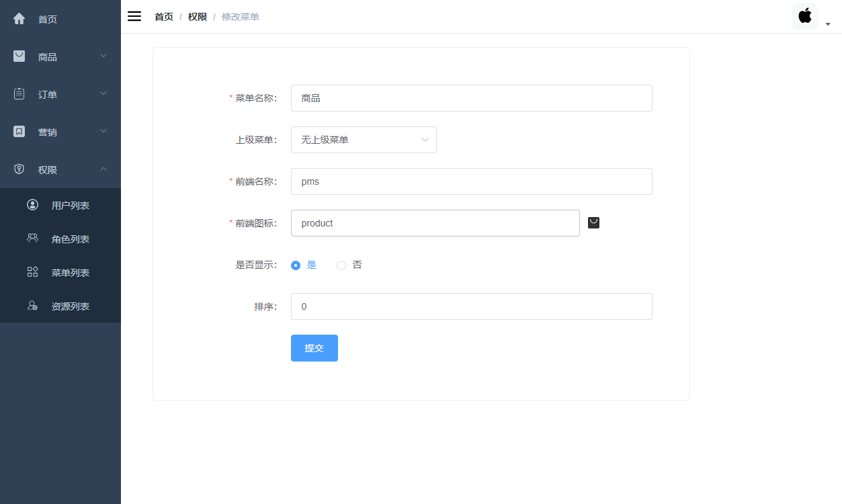Open 资源列表 menu item
842x504 pixels.
pos(60,306)
